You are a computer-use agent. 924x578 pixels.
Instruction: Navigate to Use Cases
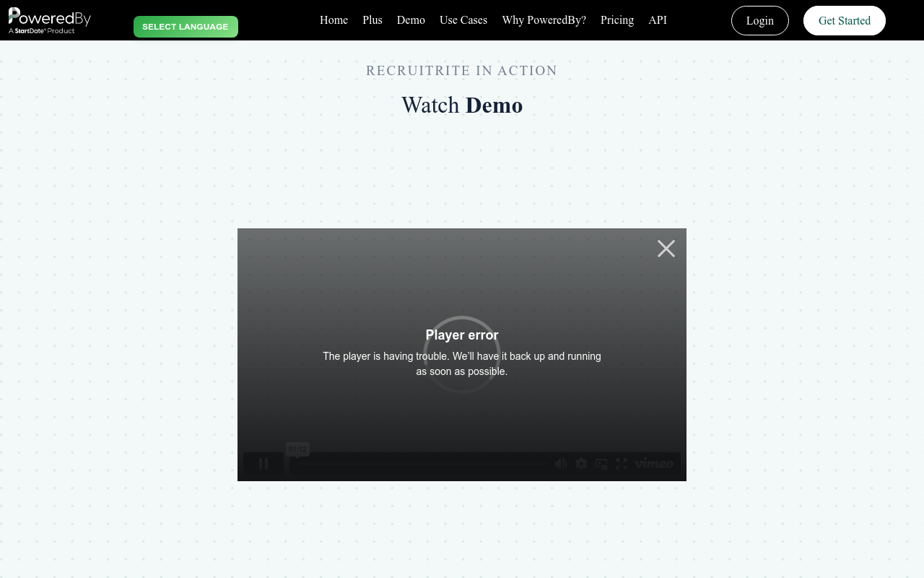[x=463, y=20]
